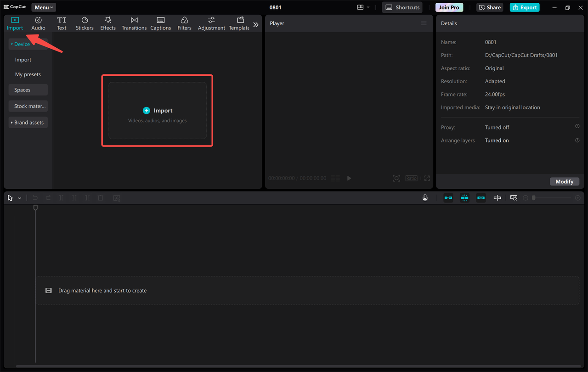
Task: Open the cursor tool dropdown in timeline
Action: [x=19, y=197]
